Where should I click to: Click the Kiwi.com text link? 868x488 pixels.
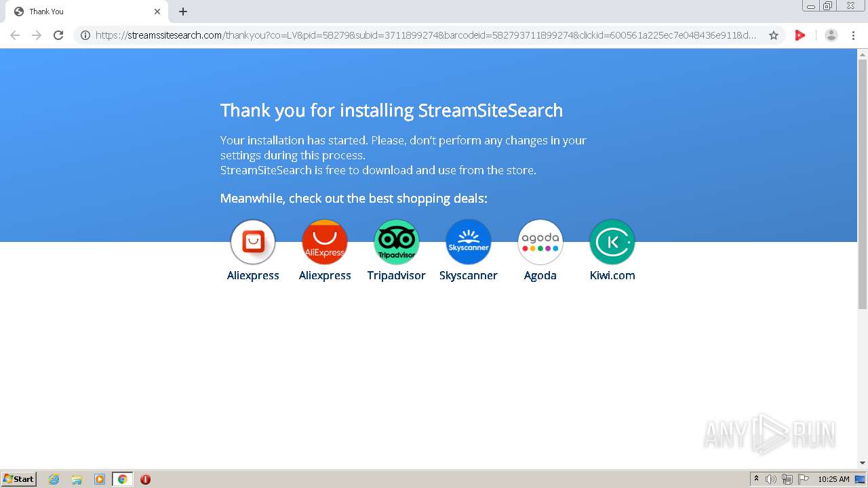[612, 276]
